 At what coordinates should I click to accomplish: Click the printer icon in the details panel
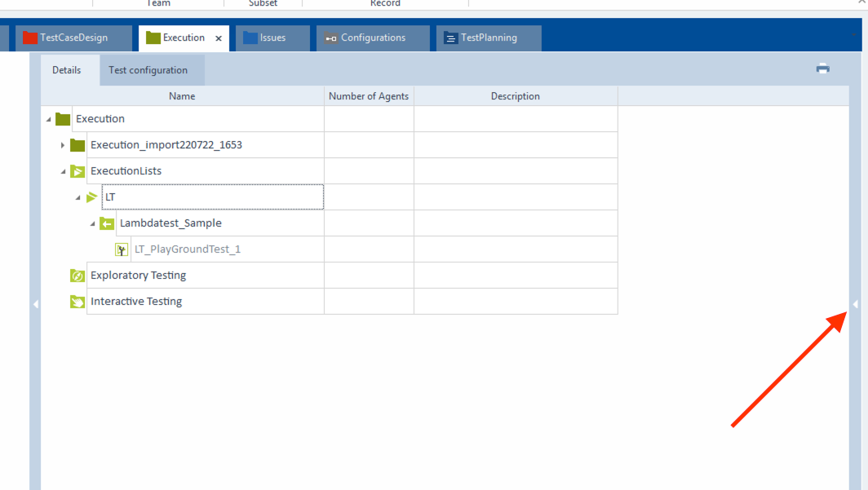pos(822,69)
